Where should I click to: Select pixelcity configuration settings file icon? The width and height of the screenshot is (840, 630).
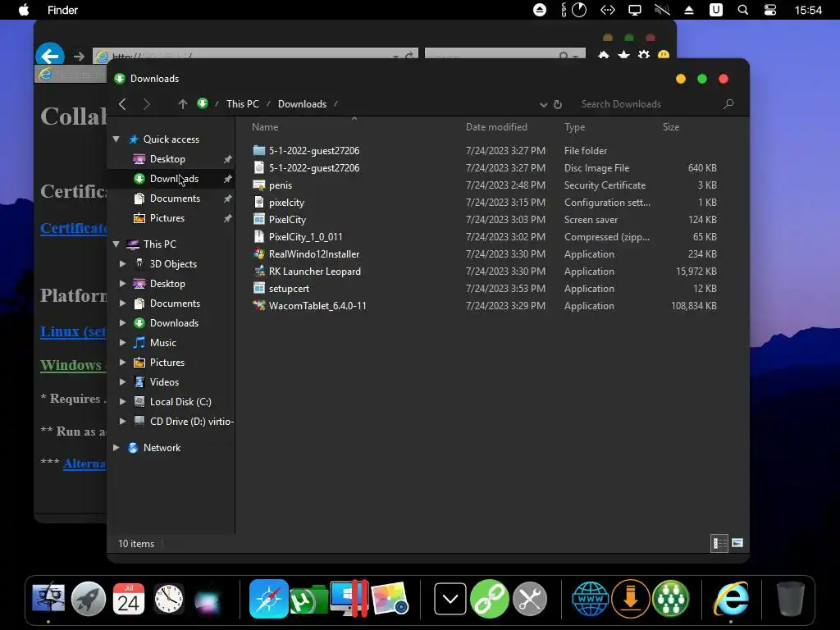258,203
